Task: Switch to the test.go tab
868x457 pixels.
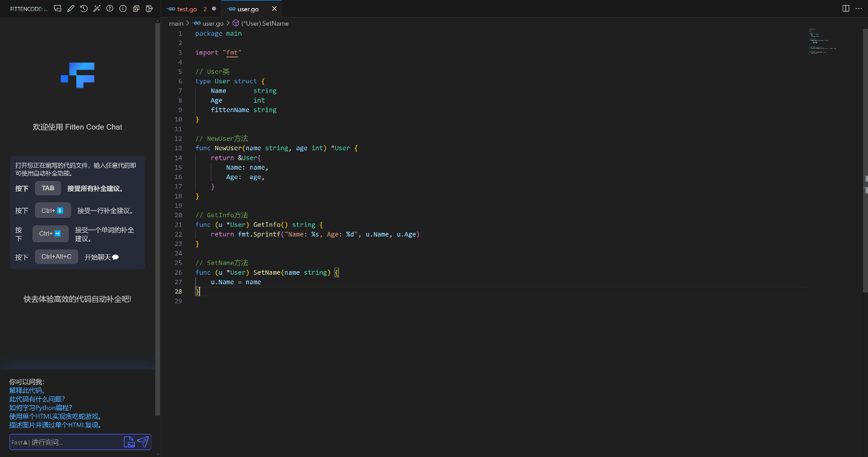Action: pyautogui.click(x=187, y=9)
